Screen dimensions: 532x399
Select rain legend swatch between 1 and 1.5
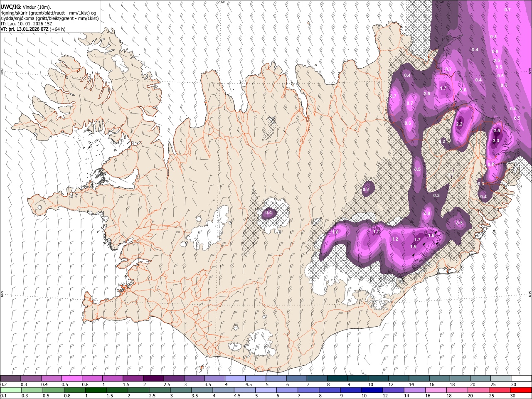[96, 390]
